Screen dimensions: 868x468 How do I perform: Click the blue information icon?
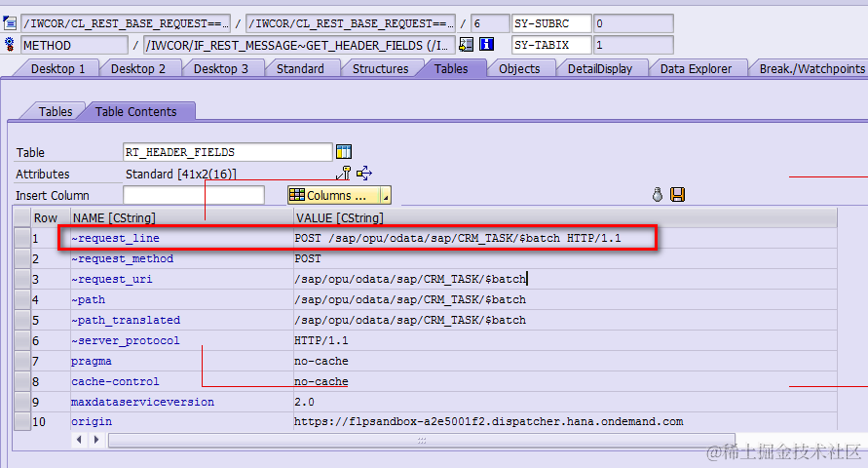486,44
